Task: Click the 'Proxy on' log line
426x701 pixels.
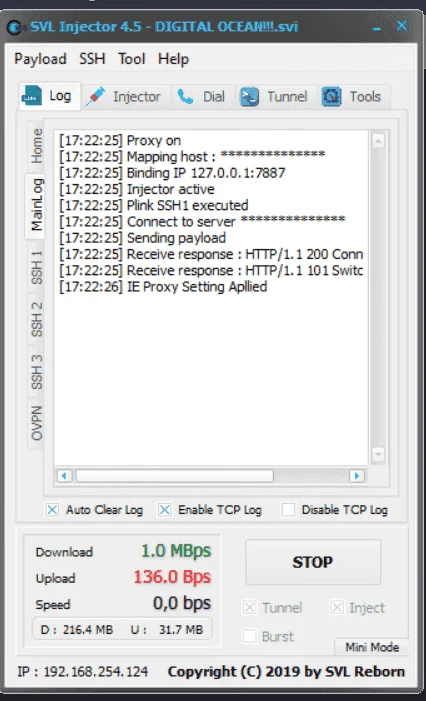Action: pos(120,140)
